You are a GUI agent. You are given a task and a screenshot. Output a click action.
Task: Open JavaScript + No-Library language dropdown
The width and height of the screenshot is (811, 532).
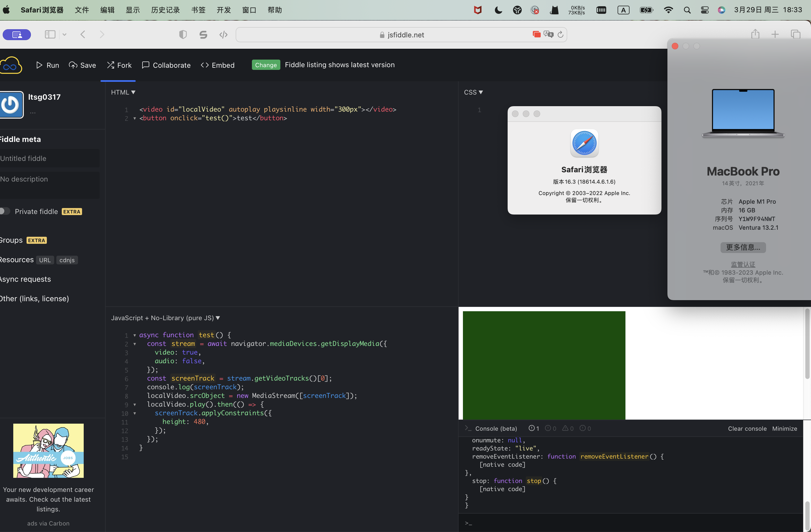[165, 318]
